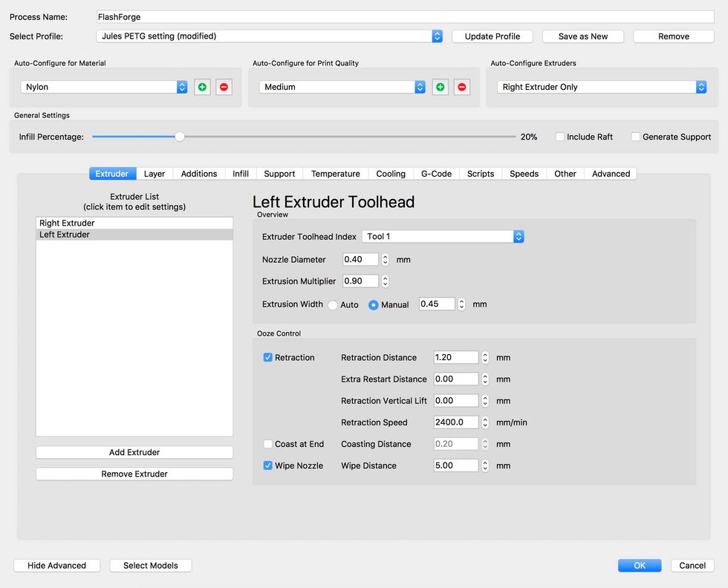The height and width of the screenshot is (588, 728).
Task: Switch to the Temperature tab
Action: 335,174
